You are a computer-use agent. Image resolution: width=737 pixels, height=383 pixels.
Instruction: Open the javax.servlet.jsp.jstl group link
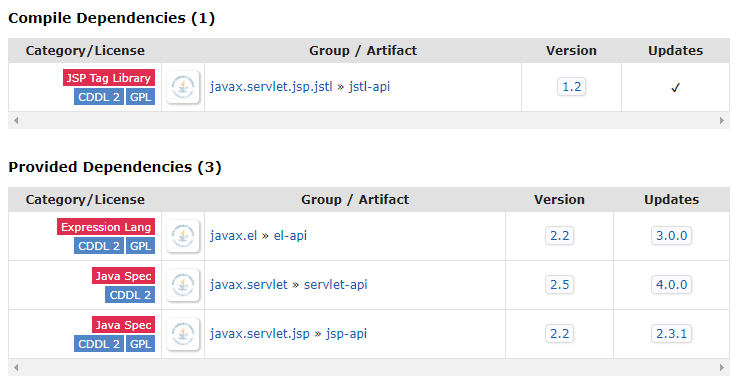click(x=271, y=87)
